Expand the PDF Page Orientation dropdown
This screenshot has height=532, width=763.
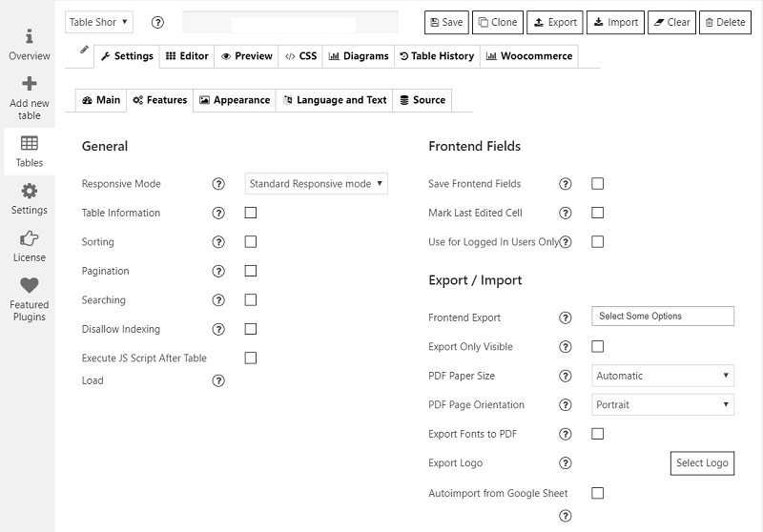click(663, 404)
